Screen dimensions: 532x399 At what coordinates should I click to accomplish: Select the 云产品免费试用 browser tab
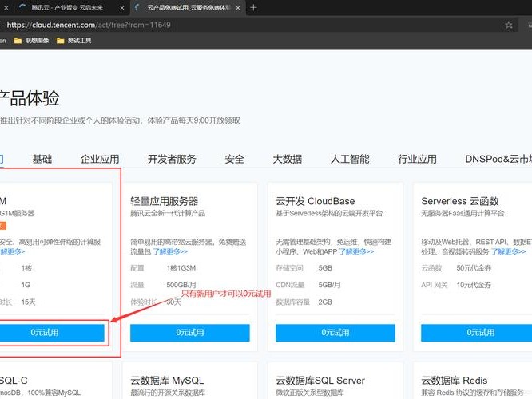pos(189,7)
